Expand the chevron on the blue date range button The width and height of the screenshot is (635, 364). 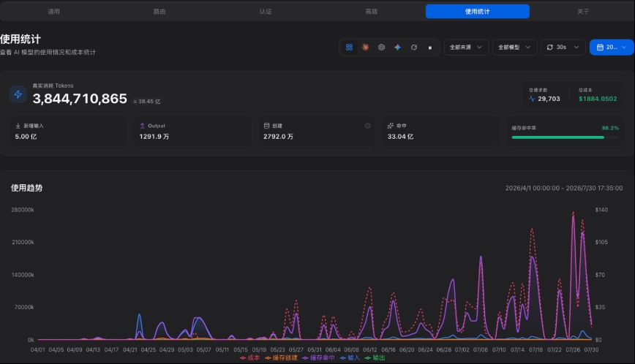tap(624, 48)
